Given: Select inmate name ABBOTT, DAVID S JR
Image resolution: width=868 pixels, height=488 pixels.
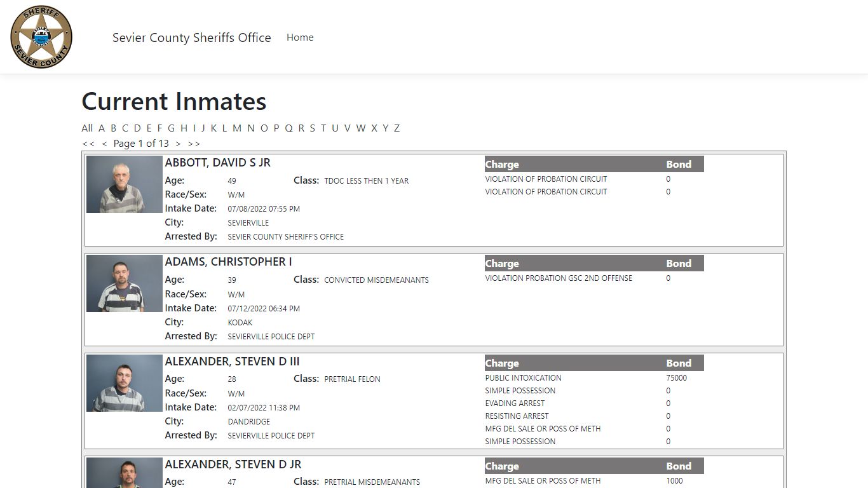Looking at the screenshot, I should 218,163.
